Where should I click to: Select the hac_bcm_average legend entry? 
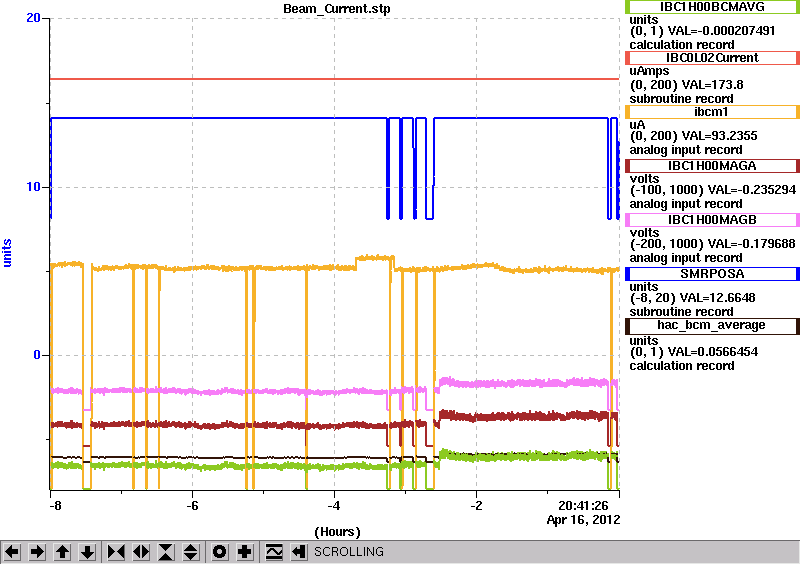712,325
